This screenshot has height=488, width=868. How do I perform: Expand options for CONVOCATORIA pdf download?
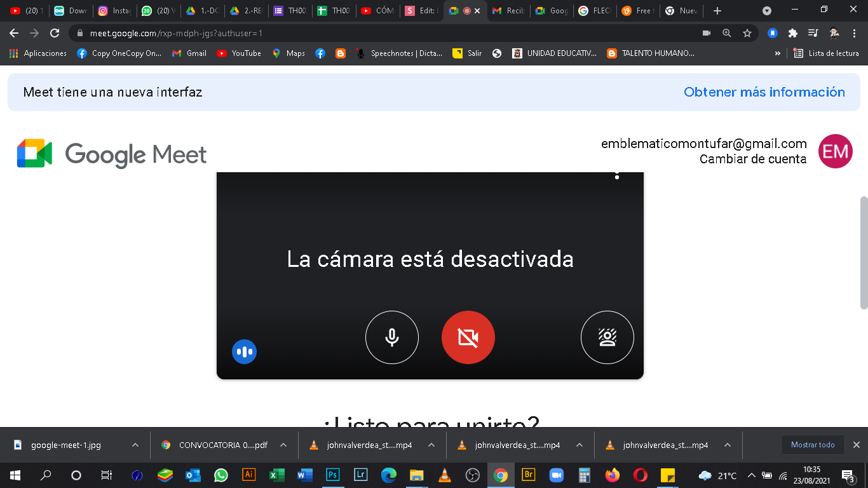[x=283, y=445]
